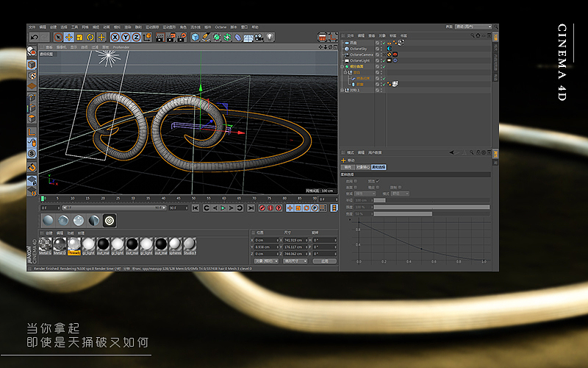Open the 文件 menu in the main menu bar
The image size is (588, 368).
point(32,27)
